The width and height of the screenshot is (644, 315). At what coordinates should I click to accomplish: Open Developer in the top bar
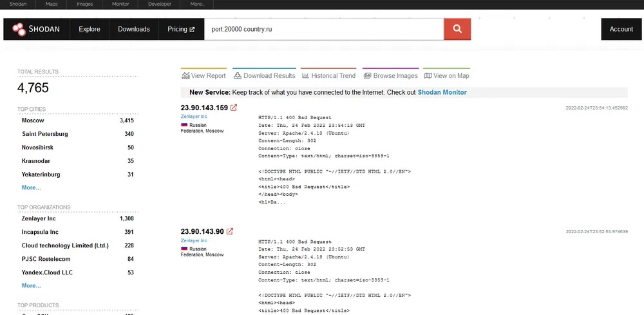click(x=160, y=4)
